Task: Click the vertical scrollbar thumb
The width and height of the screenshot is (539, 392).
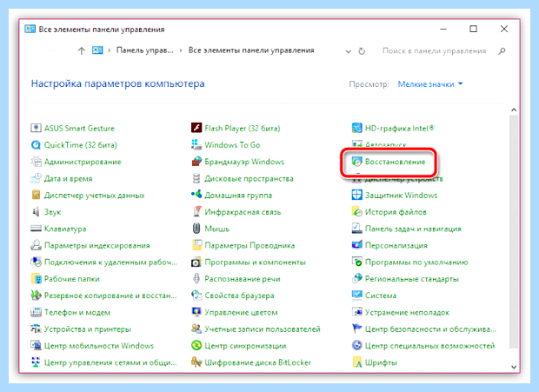Action: point(514,232)
